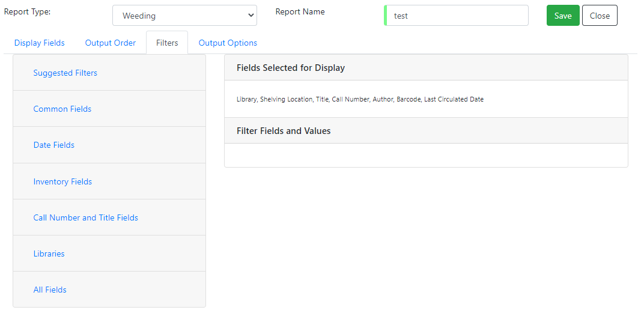Open the Output Order tab

pos(111,43)
